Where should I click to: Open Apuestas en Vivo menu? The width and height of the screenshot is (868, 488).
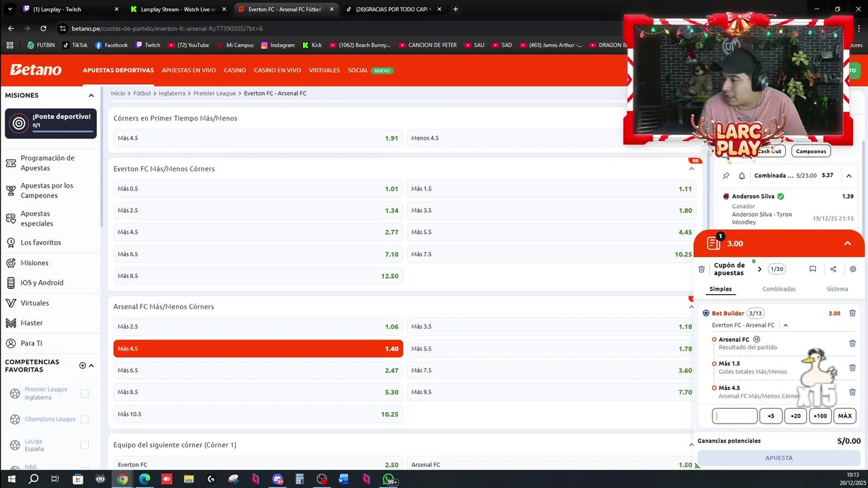click(189, 70)
